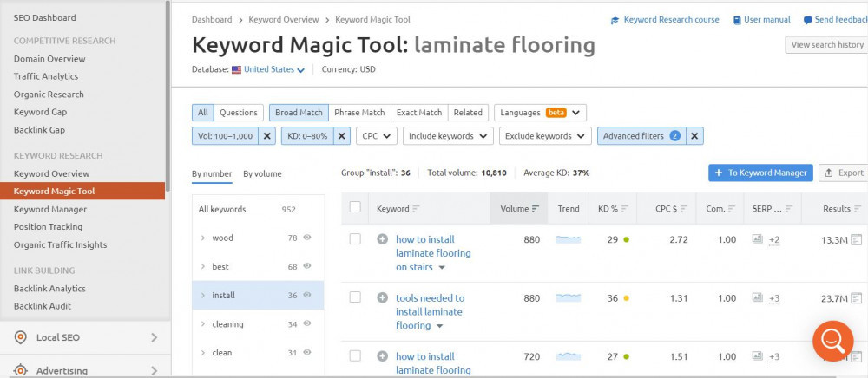Open Position Tracking in sidebar
This screenshot has width=868, height=378.
click(48, 227)
